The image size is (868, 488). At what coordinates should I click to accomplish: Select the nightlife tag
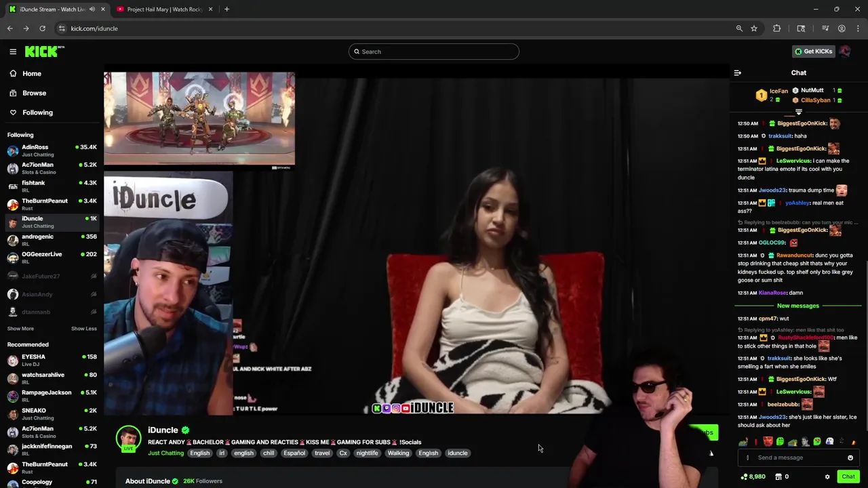click(367, 453)
